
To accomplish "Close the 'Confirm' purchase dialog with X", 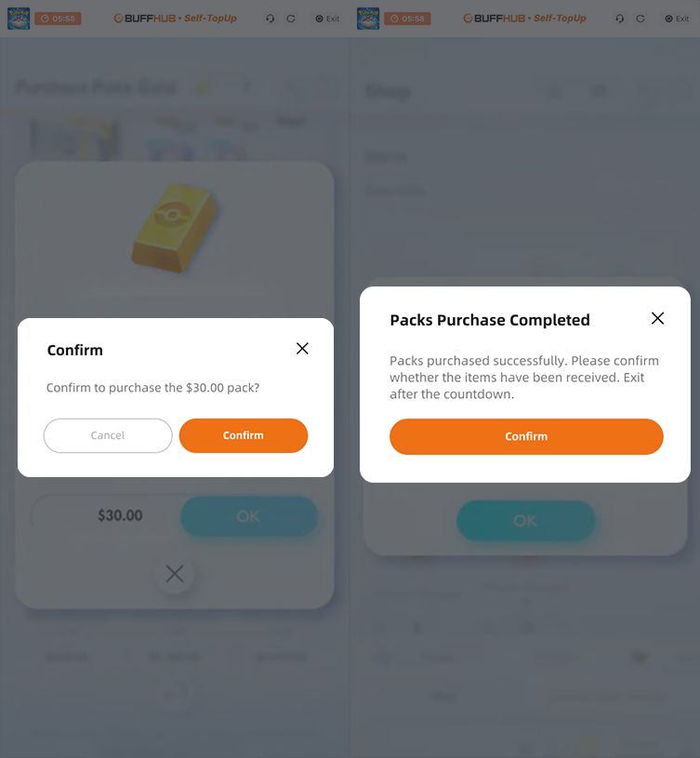I will (x=302, y=349).
